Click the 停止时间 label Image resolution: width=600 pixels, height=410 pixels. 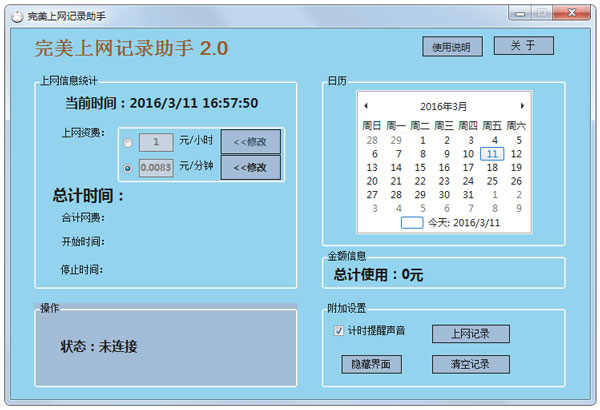coord(82,270)
